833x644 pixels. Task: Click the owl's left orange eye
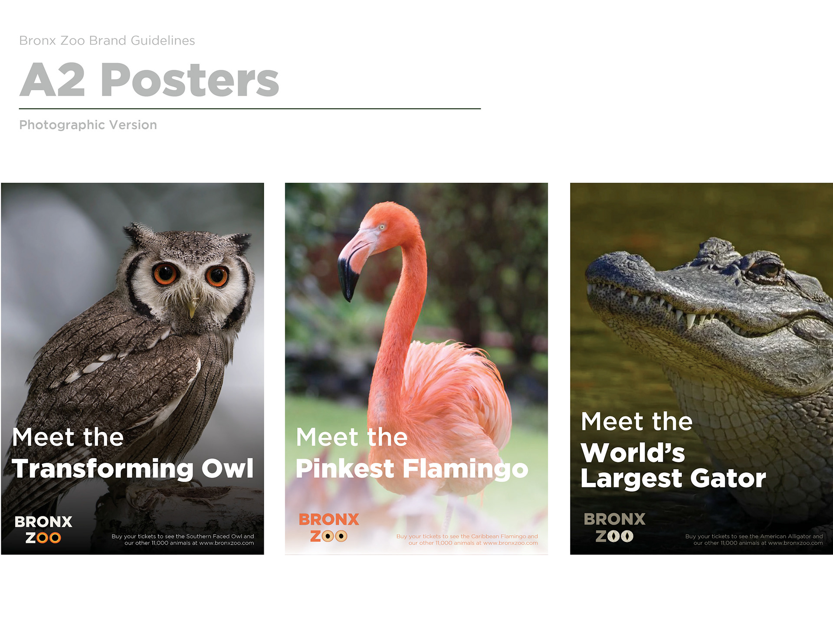[165, 274]
